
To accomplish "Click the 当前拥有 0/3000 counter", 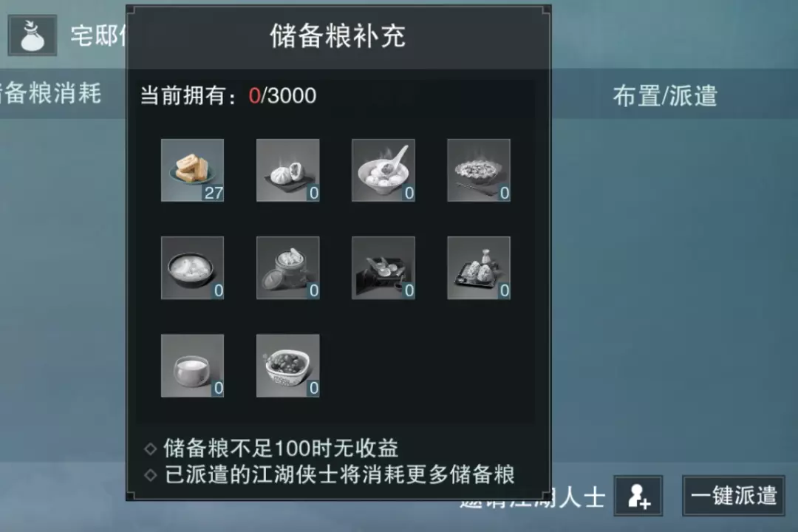I will coord(228,96).
